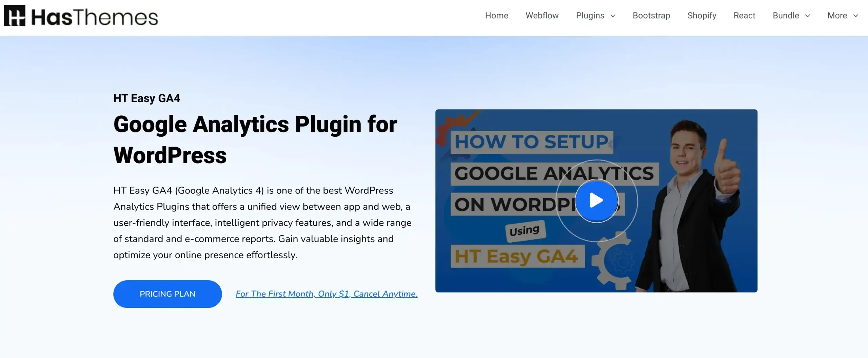Click the Google Analytics Plugin for WordPress heading

coord(255,139)
